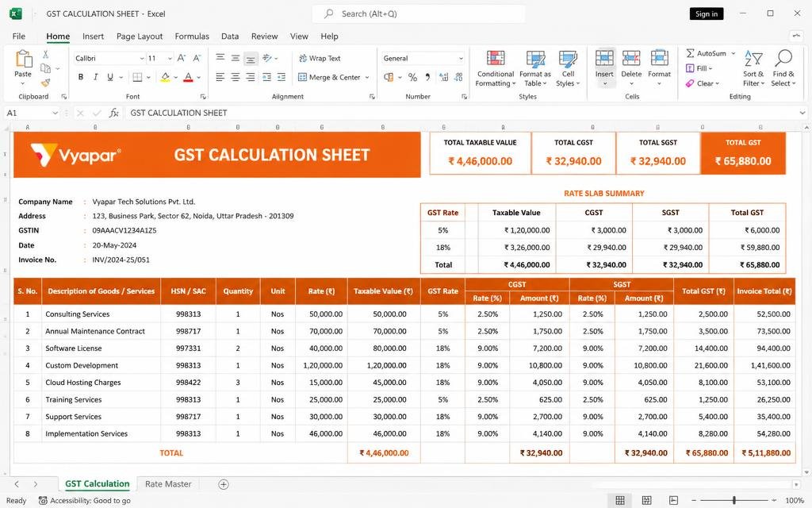Switch to Page Layout view icon
The height and width of the screenshot is (508, 812).
coord(647,500)
